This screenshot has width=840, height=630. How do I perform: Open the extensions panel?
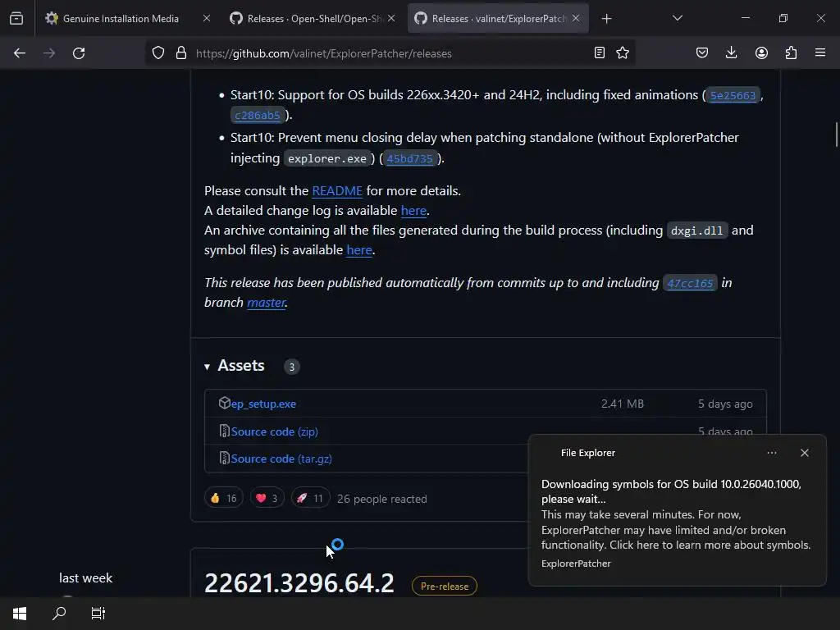791,52
